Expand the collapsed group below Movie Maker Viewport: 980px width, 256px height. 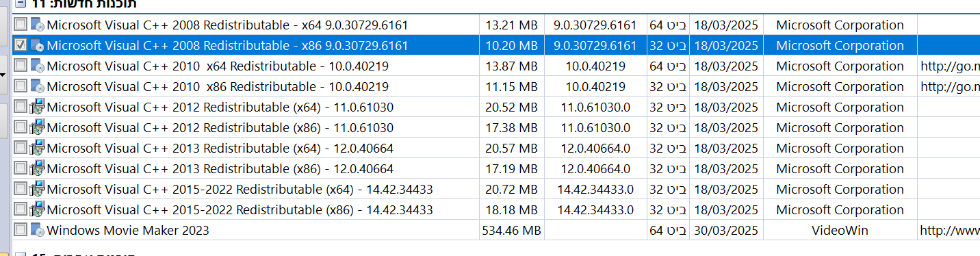[21, 254]
